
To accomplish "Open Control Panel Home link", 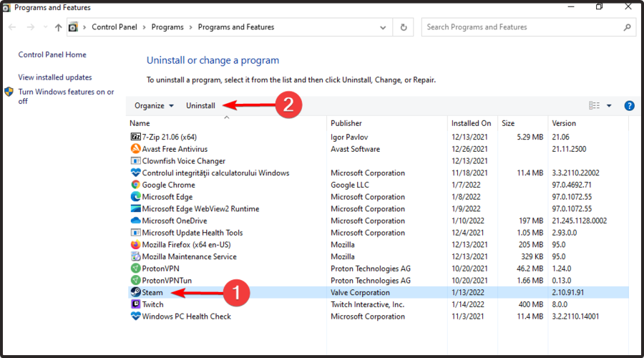I will (52, 54).
